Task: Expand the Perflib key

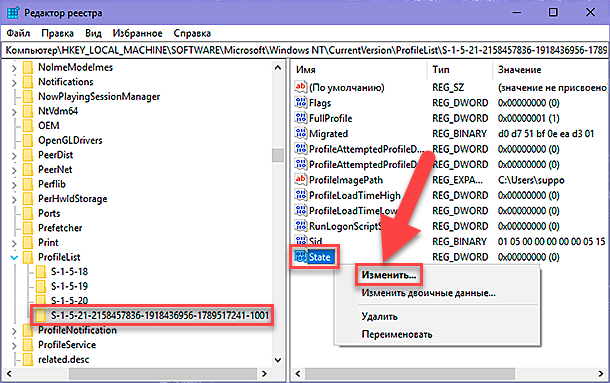Action: click(x=14, y=185)
